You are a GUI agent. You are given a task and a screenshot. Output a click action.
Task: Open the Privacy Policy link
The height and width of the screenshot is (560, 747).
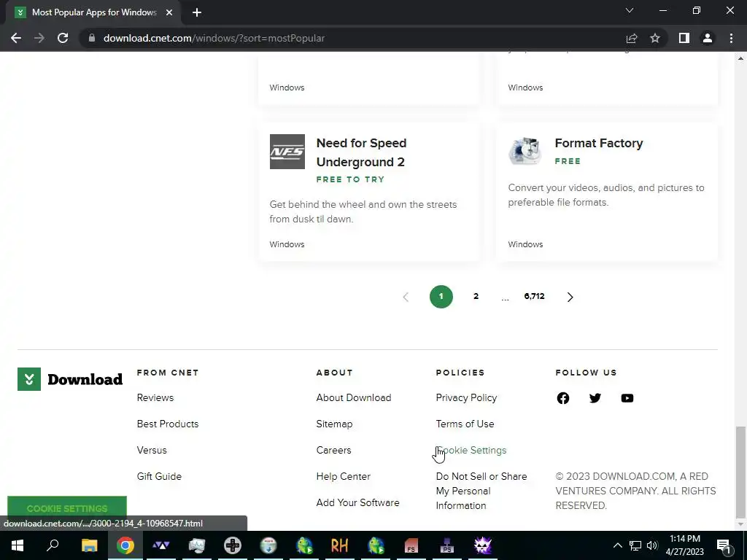point(466,397)
